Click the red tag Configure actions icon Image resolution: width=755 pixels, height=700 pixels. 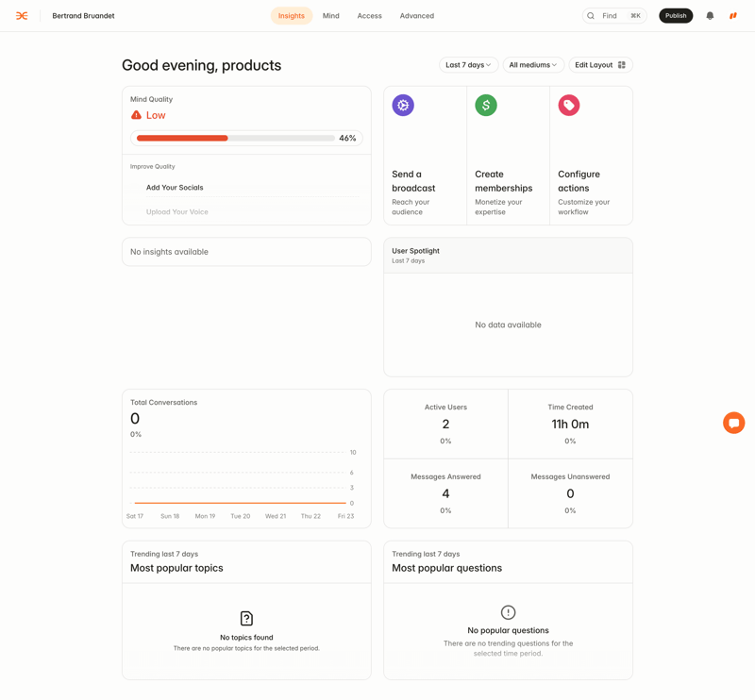click(x=569, y=106)
